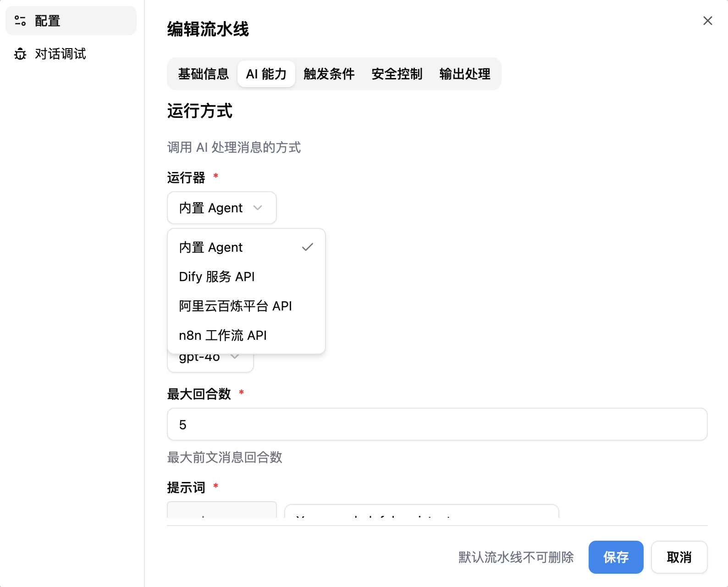Click the chevron arrow on 运行器 dropdown
Image resolution: width=728 pixels, height=587 pixels.
point(258,208)
